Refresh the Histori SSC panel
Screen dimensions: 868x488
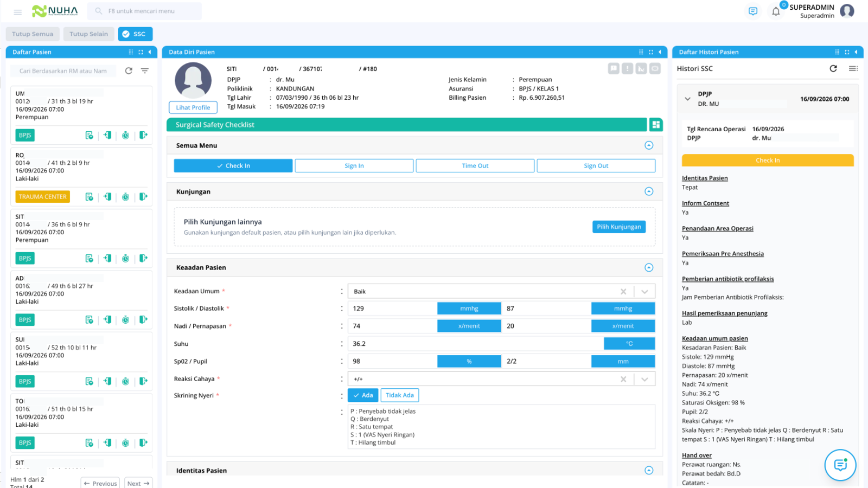(x=833, y=68)
